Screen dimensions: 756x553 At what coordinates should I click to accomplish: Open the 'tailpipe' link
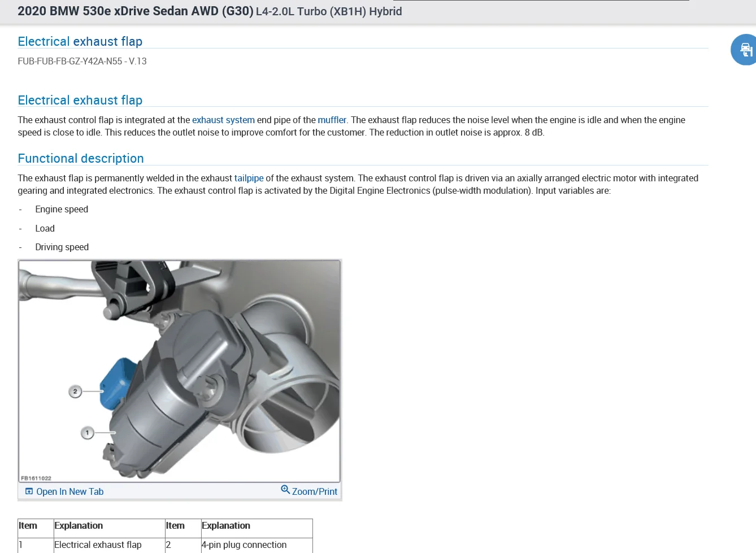(249, 178)
